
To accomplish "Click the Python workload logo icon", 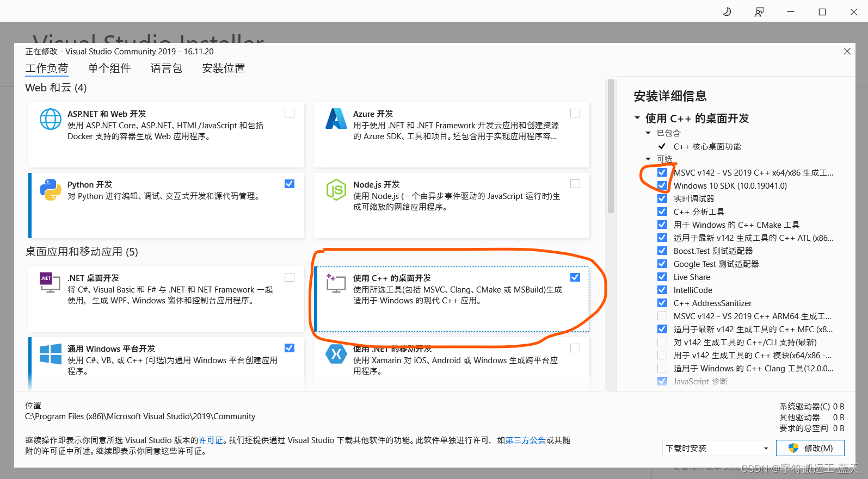I will tap(51, 190).
